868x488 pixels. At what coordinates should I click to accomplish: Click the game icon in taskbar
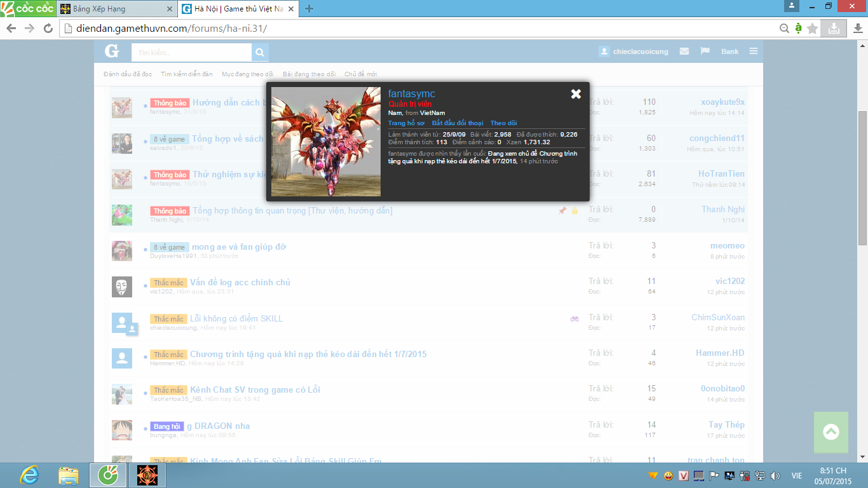147,475
